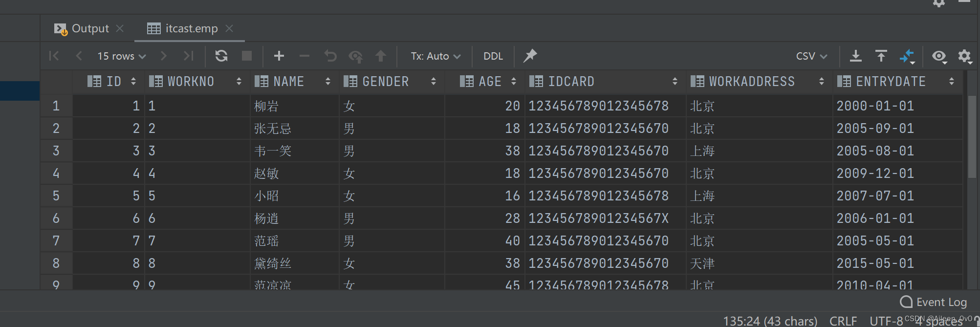Open the 15 rows page size dropdown
This screenshot has width=980, height=327.
(121, 56)
